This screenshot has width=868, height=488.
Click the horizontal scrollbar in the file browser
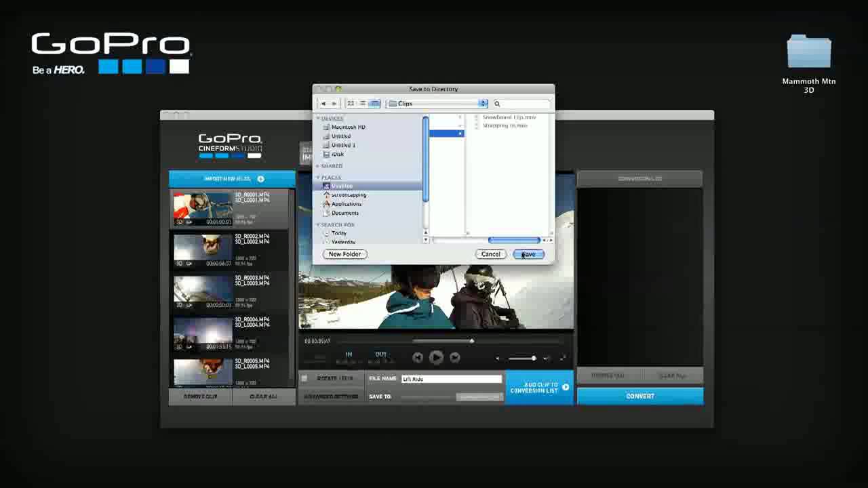pyautogui.click(x=514, y=240)
